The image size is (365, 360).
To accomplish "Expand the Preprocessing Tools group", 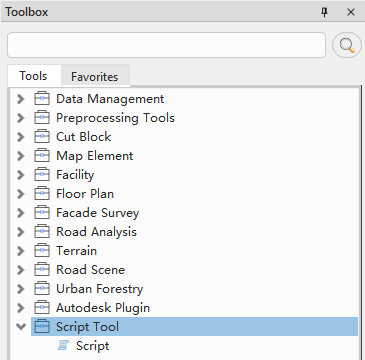I will click(x=21, y=118).
